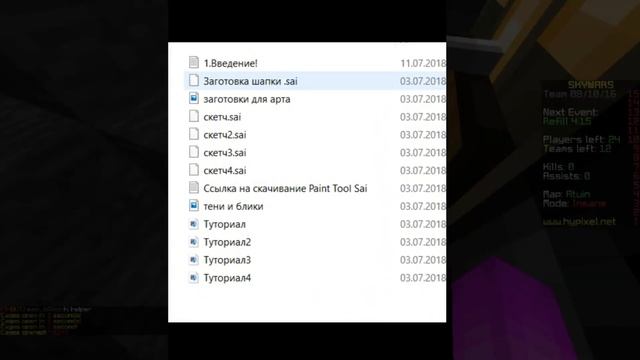Select file name Туториал3
Screen dimensions: 640x360
[x=227, y=260]
